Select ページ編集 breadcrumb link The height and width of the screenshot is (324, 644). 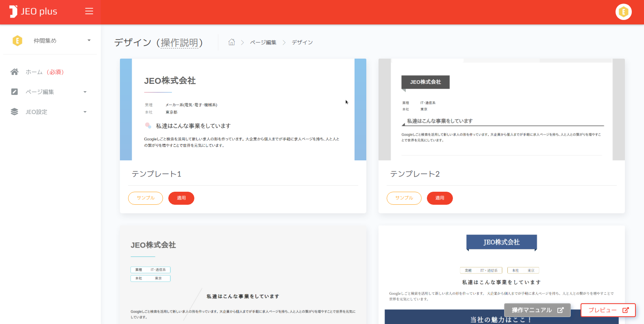(x=263, y=42)
